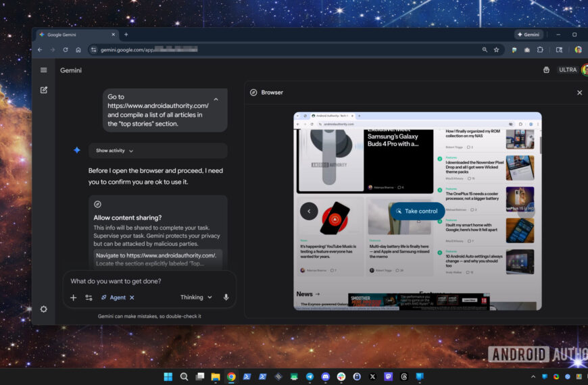Click the camera screenshot extension icon
The width and height of the screenshot is (588, 385).
pyautogui.click(x=527, y=50)
